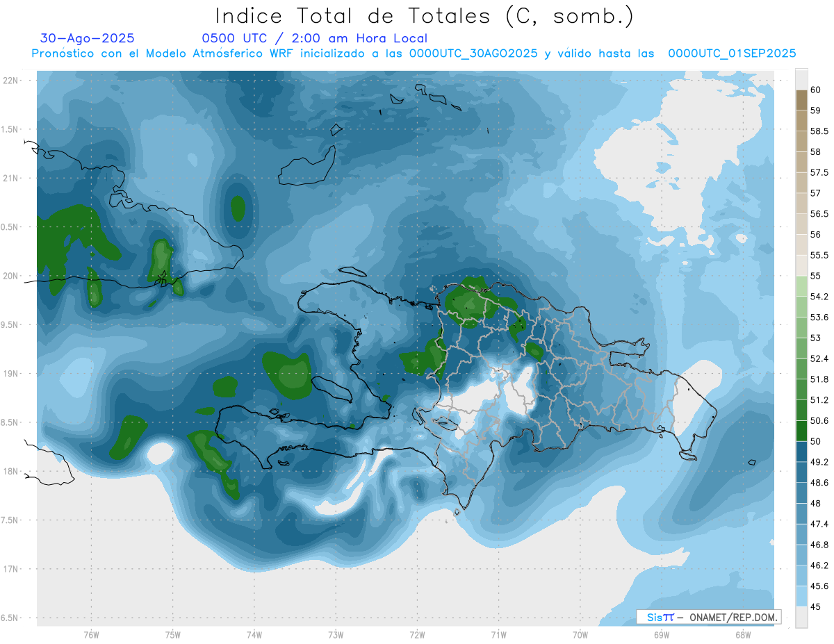The height and width of the screenshot is (644, 834).
Task: Select the date label '30-Ago-2025'
Action: pos(88,38)
